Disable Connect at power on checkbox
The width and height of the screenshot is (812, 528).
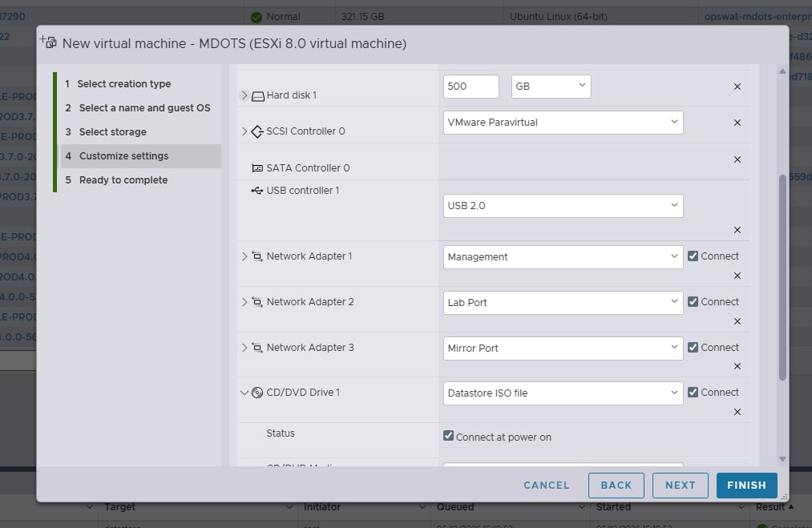pyautogui.click(x=448, y=436)
